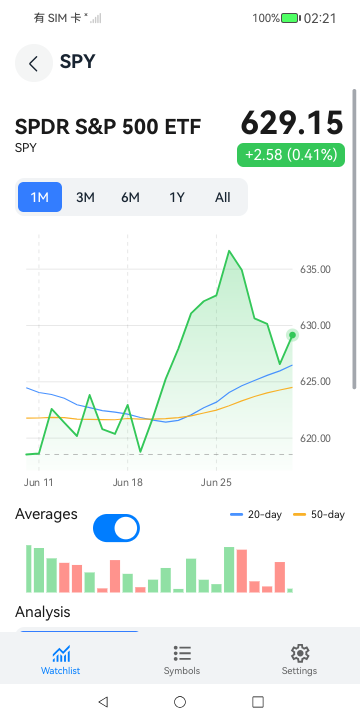Image resolution: width=360 pixels, height=720 pixels.
Task: Click the Jun 11 axis label
Action: 39,483
